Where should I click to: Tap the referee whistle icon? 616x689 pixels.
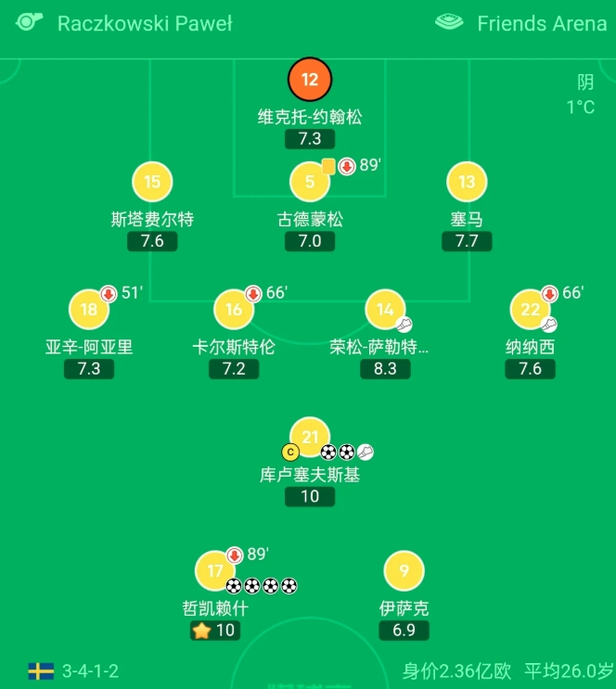point(29,22)
